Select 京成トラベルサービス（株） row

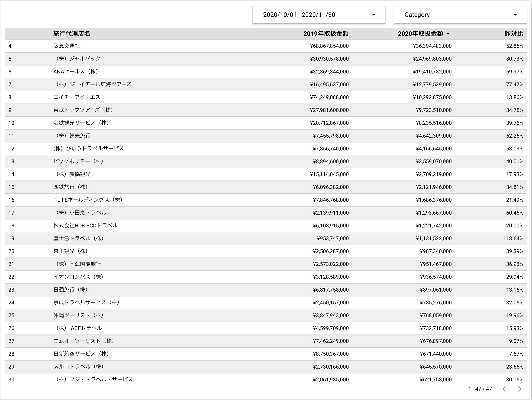click(x=266, y=303)
